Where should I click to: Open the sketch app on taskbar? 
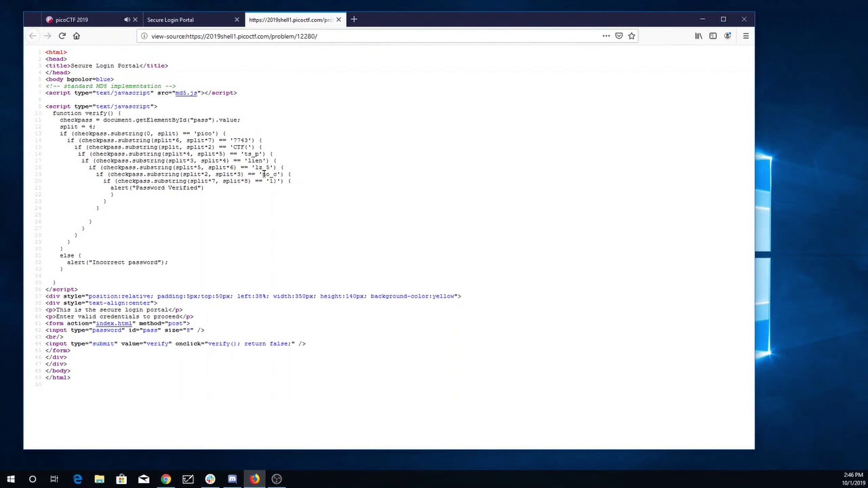coord(188,479)
